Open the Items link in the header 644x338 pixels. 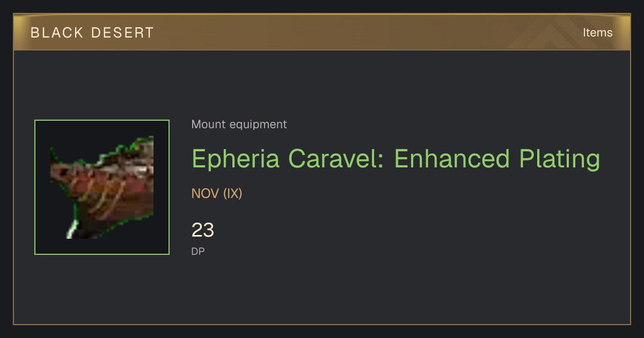598,33
